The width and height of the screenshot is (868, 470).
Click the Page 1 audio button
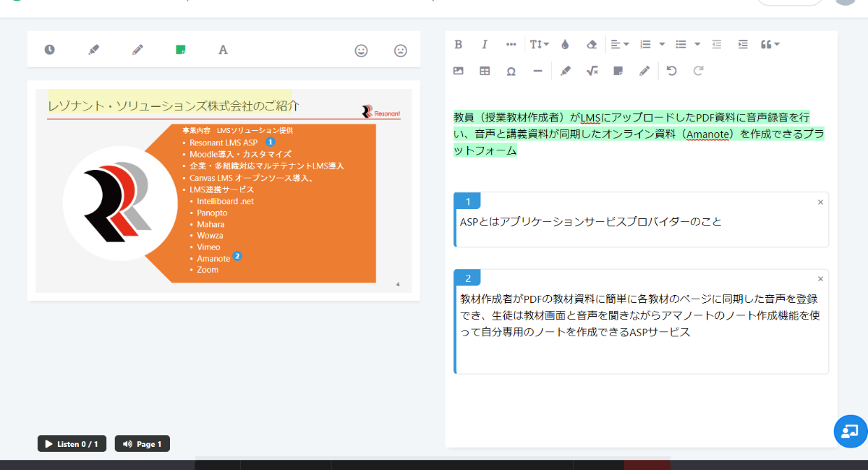[142, 444]
